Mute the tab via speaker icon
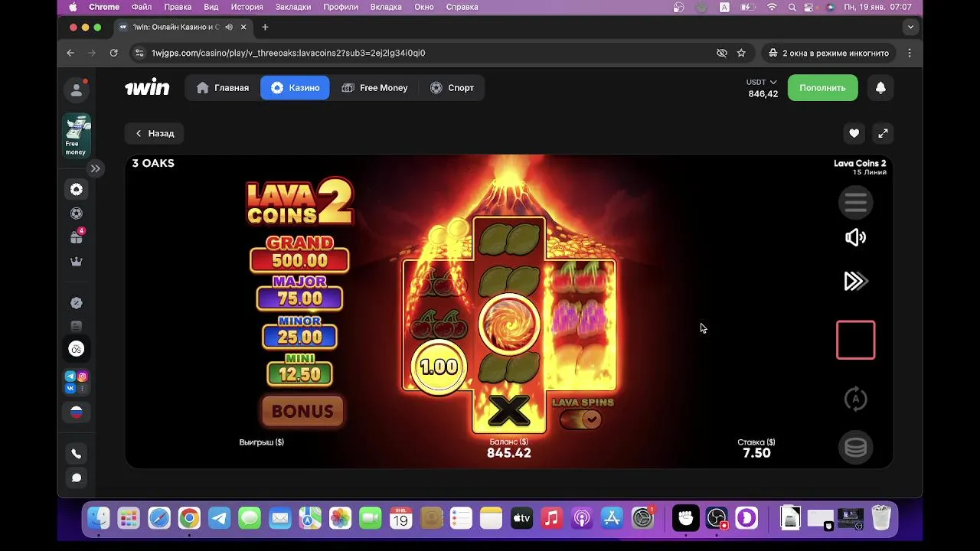 pos(229,27)
